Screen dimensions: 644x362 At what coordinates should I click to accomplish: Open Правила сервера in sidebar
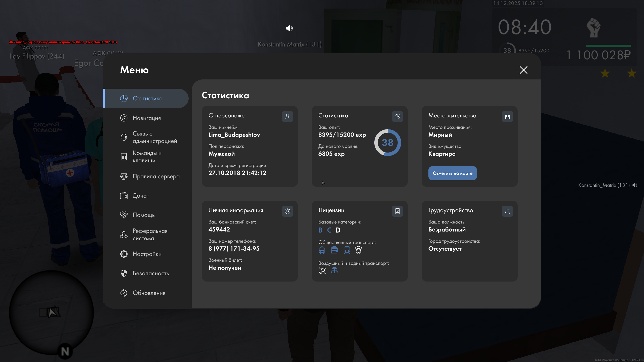pos(156,176)
